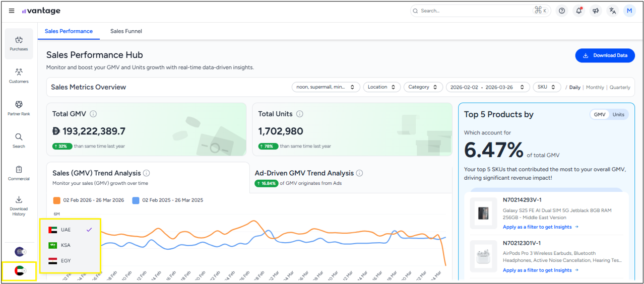Viewport: 644px width, 284px height.
Task: Open Partner Rank in sidebar
Action: click(x=19, y=108)
